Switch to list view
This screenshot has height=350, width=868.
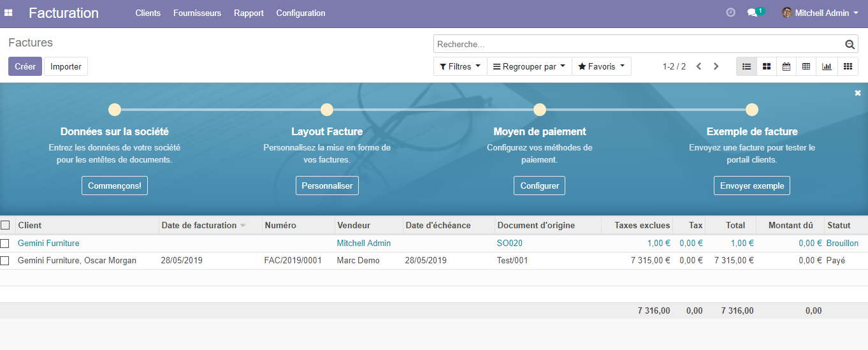click(x=746, y=66)
